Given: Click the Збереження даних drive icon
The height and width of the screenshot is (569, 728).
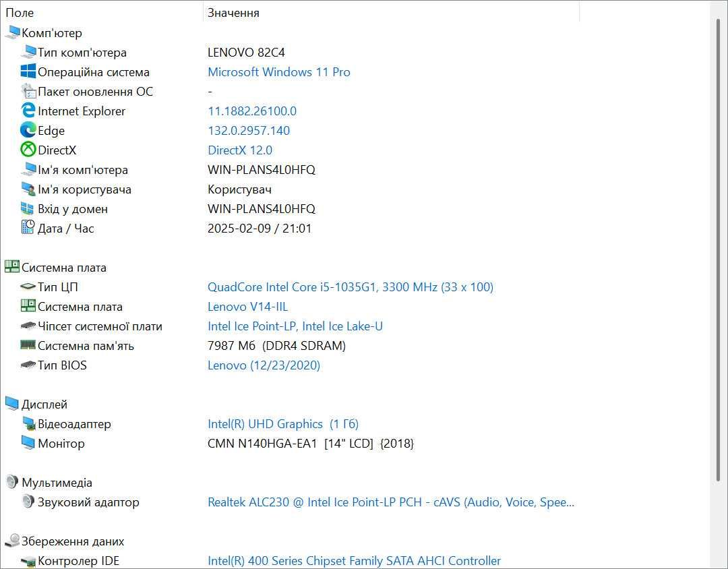Looking at the screenshot, I should tap(13, 541).
